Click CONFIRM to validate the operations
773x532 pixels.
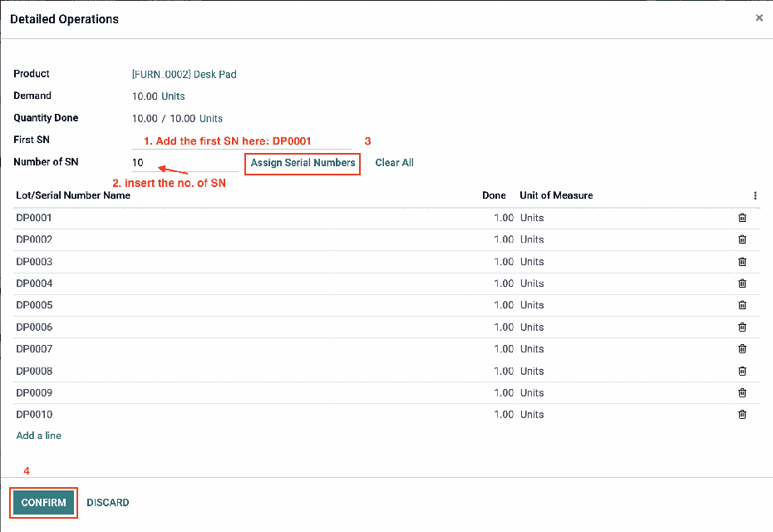click(42, 502)
